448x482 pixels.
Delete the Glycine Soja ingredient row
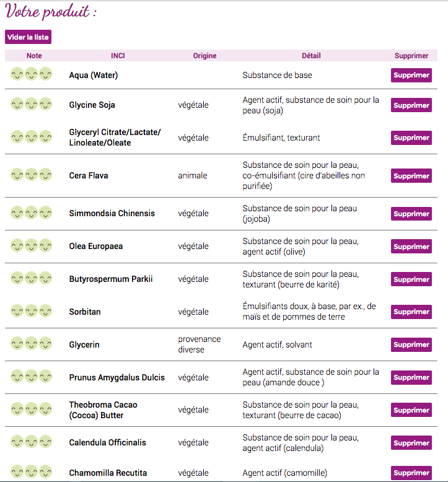(x=411, y=105)
